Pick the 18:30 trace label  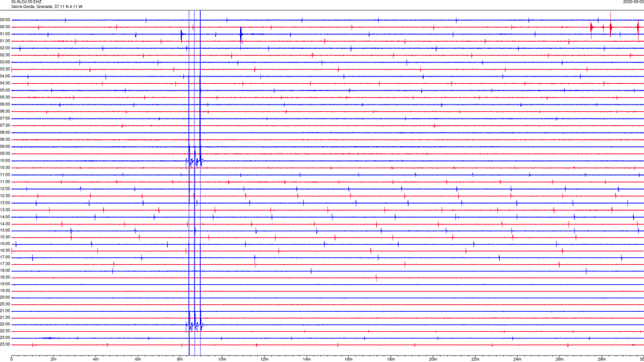[x=5, y=278]
